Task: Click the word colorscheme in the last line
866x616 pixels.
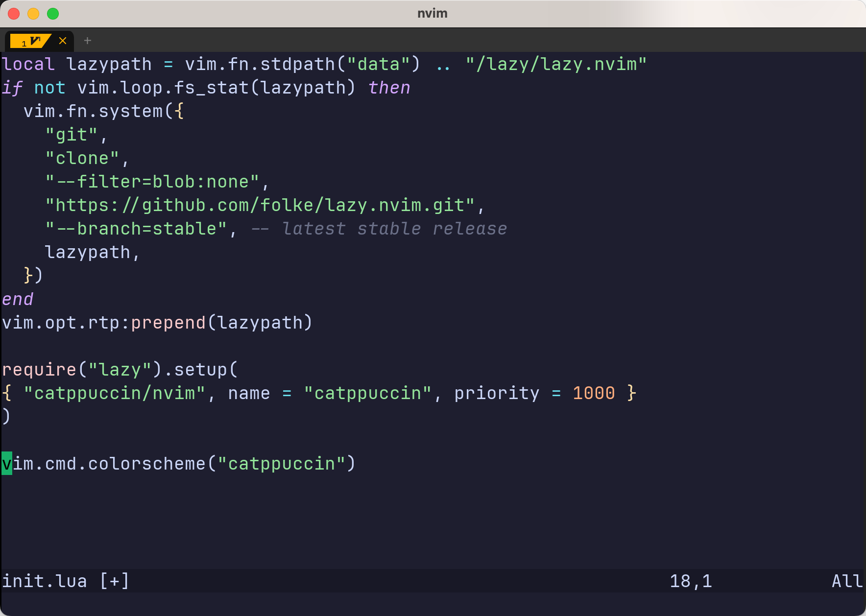Action: [146, 464]
